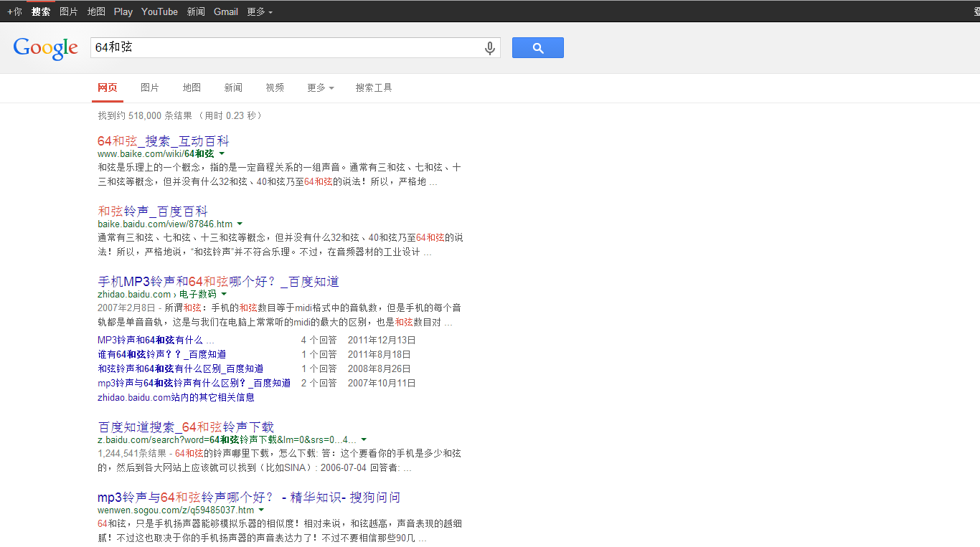Switch to the 视频 results tab
Viewport: 980px width, 547px height.
tap(275, 87)
